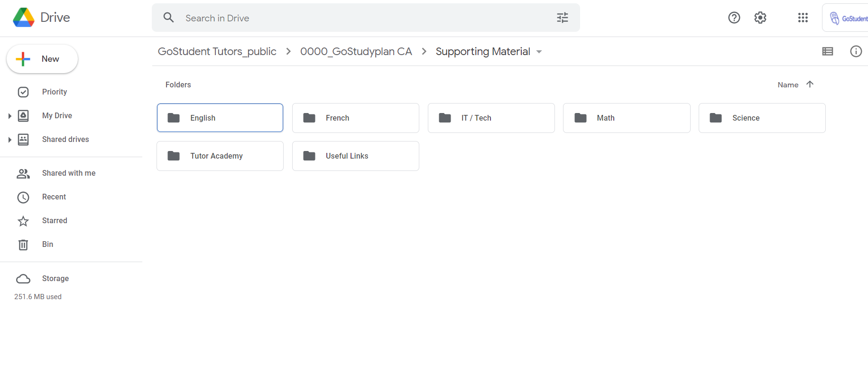Open the Google apps grid

[x=803, y=18]
